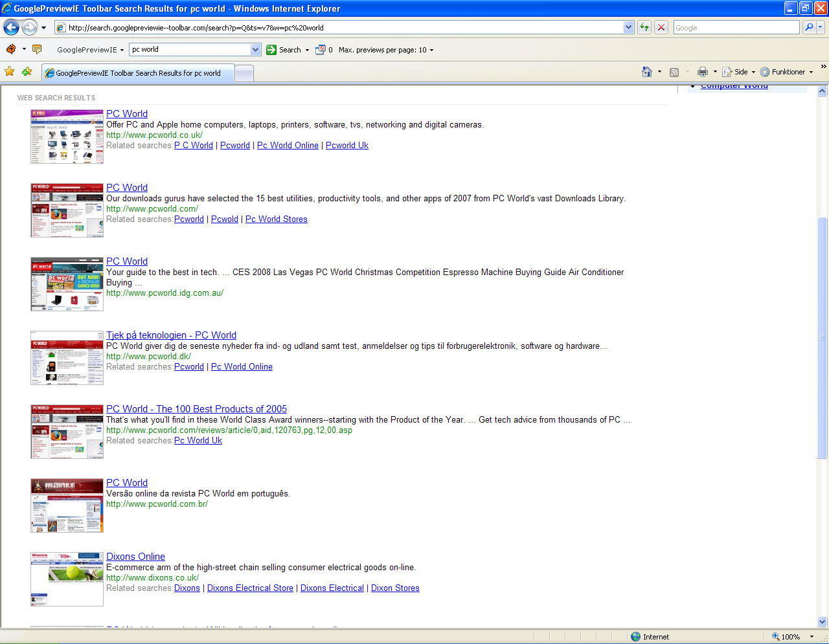829x644 pixels.
Task: Click the pcworld.com.br preview thumbnail
Action: coord(67,505)
